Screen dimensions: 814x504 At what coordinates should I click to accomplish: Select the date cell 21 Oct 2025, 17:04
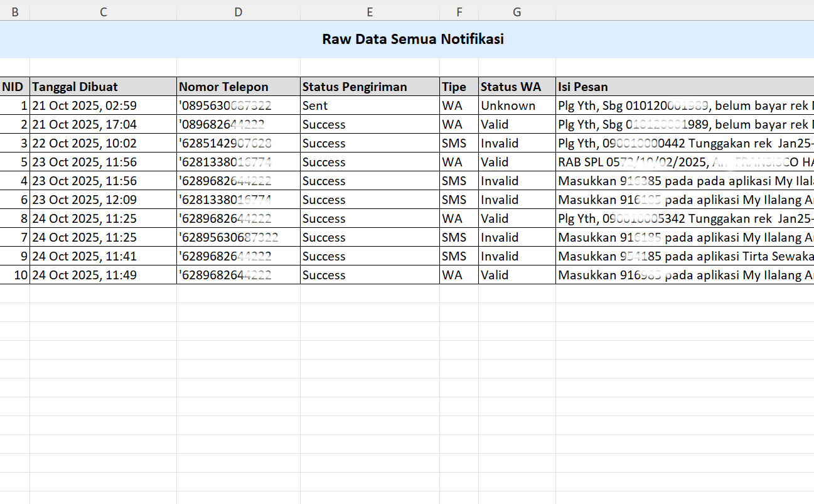coord(103,124)
